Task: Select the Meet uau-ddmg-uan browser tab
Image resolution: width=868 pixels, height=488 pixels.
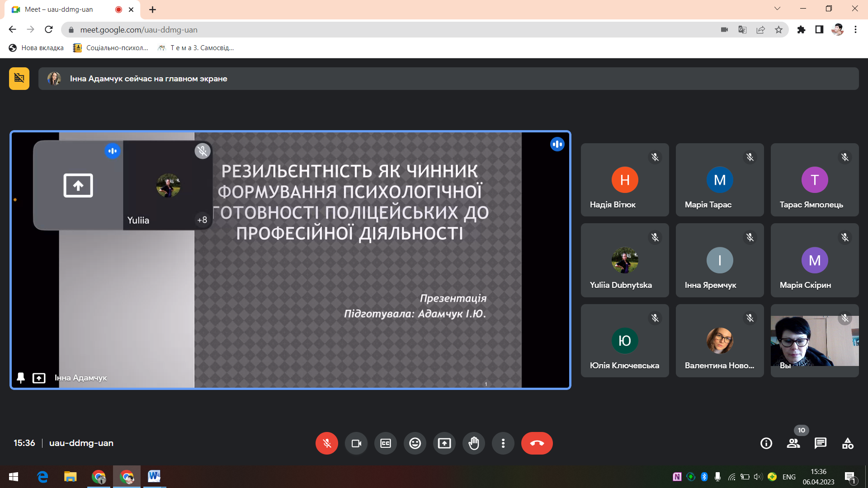Action: click(59, 9)
